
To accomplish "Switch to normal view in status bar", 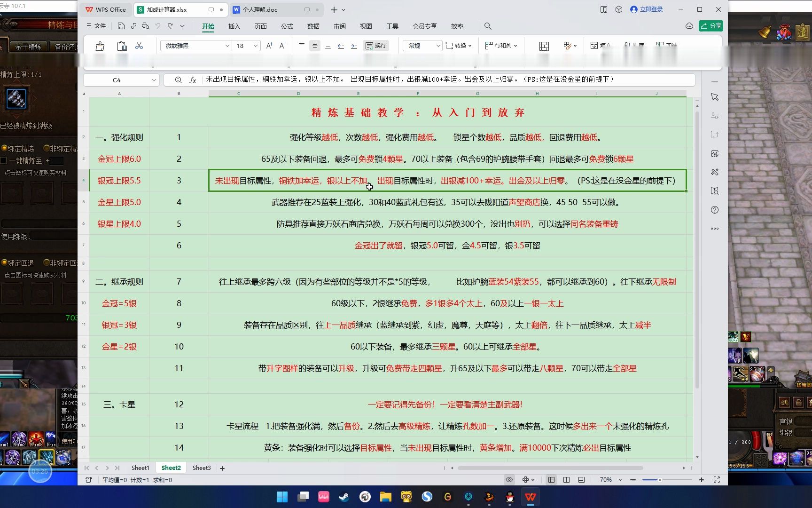I will click(551, 480).
